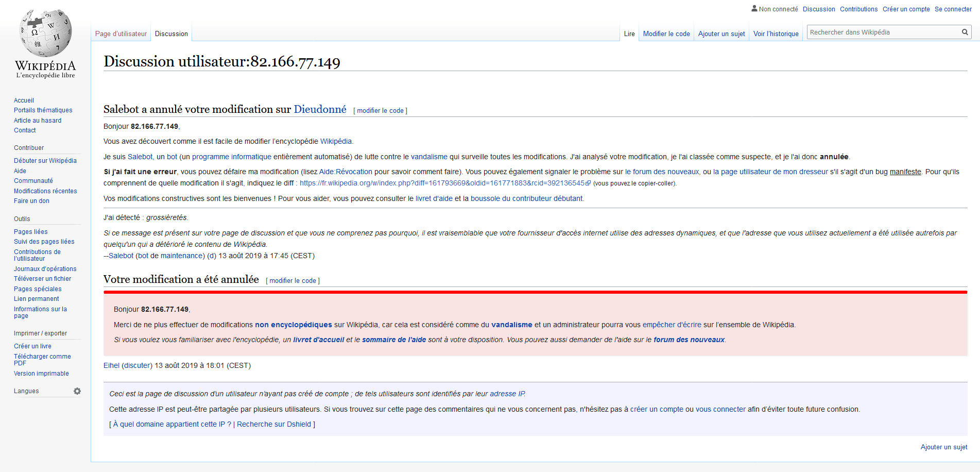Switch to the Page d'utilisateur tab
The height and width of the screenshot is (472, 980).
pos(121,33)
